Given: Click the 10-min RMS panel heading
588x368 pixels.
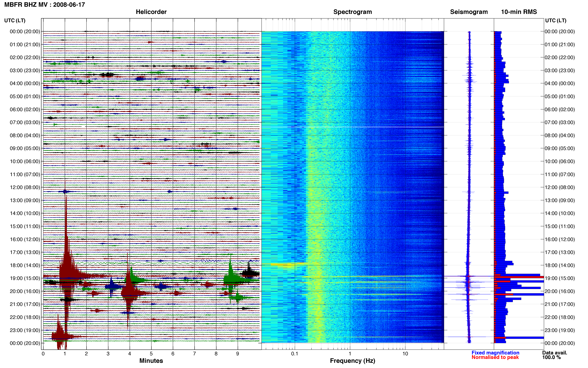Looking at the screenshot, I should coord(519,12).
